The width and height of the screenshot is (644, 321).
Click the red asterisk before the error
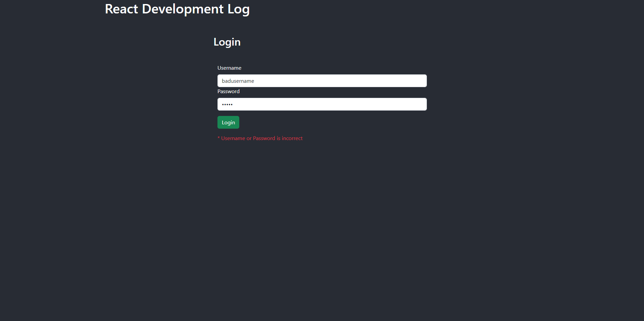pos(219,138)
